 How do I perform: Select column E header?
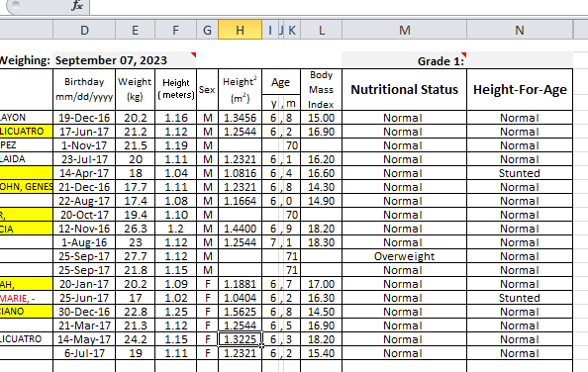[135, 30]
